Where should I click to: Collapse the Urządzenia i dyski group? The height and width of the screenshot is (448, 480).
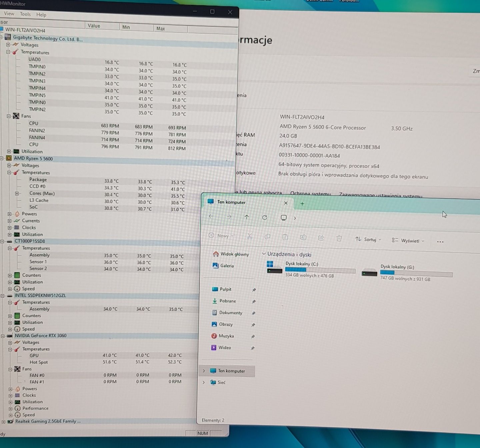coord(264,254)
